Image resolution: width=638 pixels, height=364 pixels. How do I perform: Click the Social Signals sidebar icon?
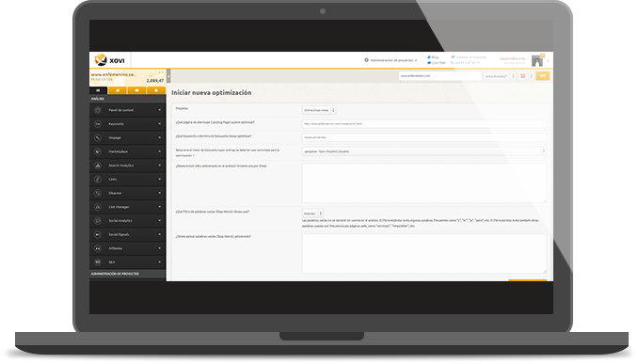98,234
